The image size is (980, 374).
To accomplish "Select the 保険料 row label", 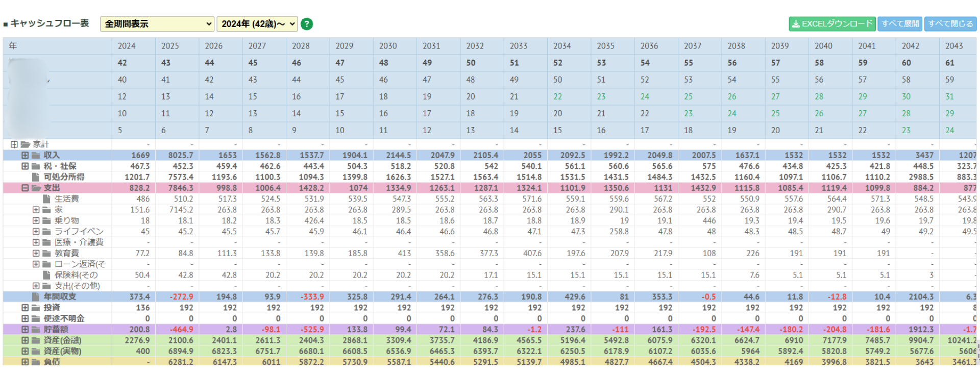I will pyautogui.click(x=76, y=275).
